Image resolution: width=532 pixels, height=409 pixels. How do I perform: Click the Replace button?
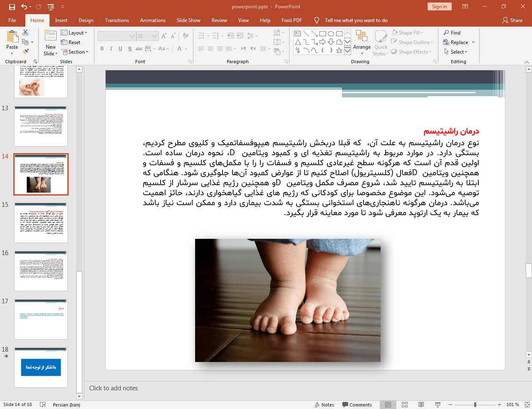(458, 42)
